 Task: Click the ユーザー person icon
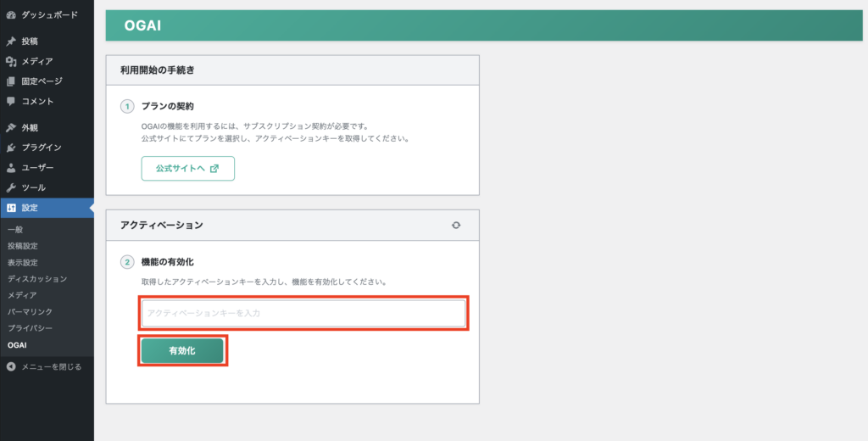click(10, 168)
